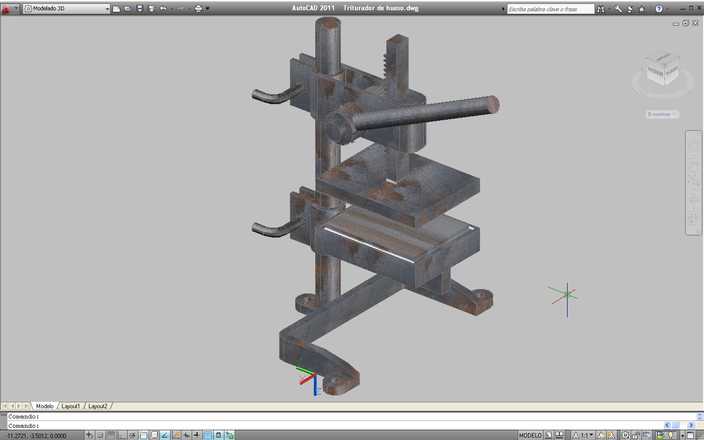Expand the arrow left of search field
Viewport: 704px width, 440px height.
[x=503, y=9]
